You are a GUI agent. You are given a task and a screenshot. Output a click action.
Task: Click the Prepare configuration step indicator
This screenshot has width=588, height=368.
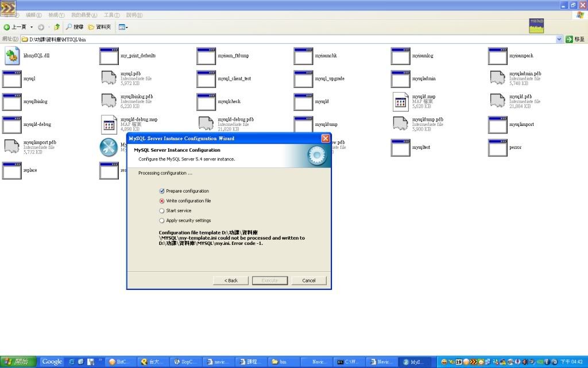pos(162,191)
